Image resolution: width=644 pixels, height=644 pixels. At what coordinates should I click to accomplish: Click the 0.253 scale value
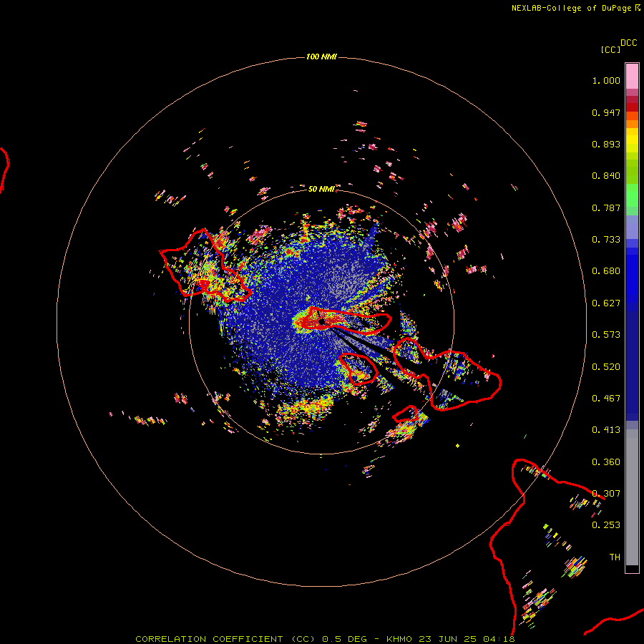[606, 525]
